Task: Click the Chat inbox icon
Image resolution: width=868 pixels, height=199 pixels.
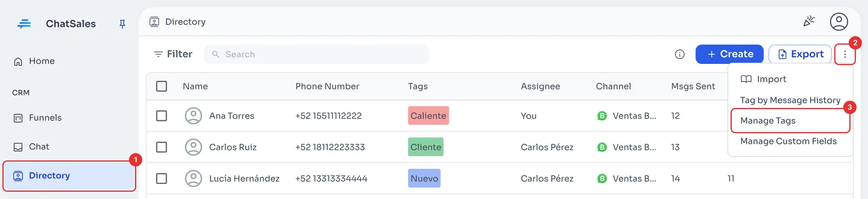Action: tap(18, 147)
